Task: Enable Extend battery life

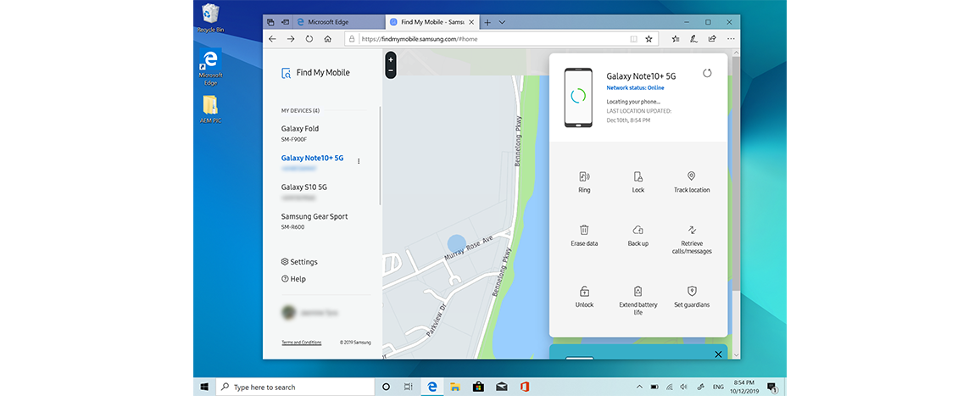Action: (x=638, y=300)
